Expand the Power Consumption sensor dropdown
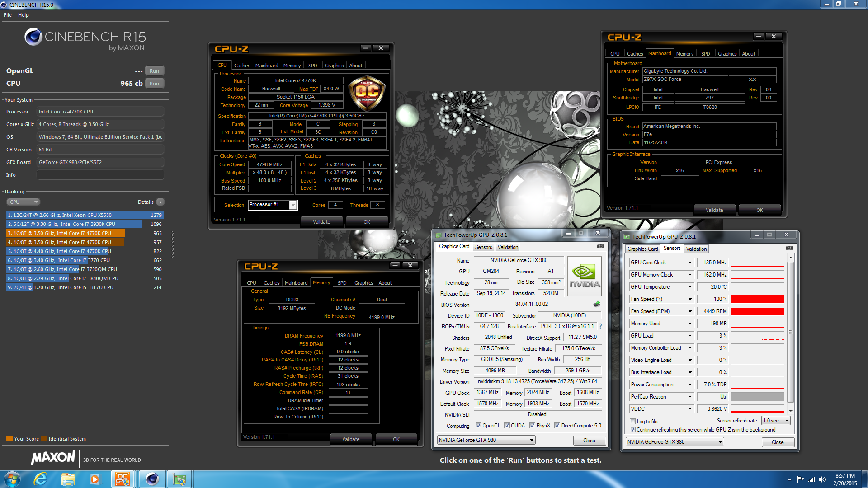 690,385
